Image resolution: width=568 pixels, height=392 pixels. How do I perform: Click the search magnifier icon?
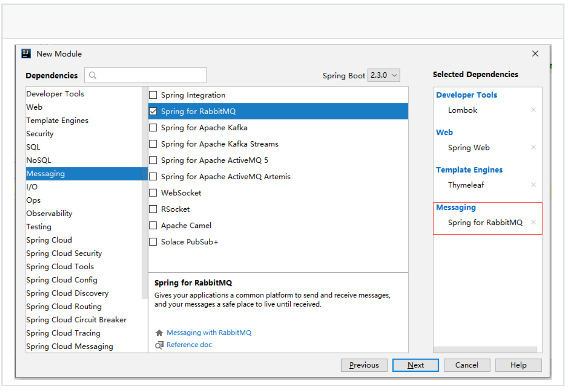[x=93, y=75]
